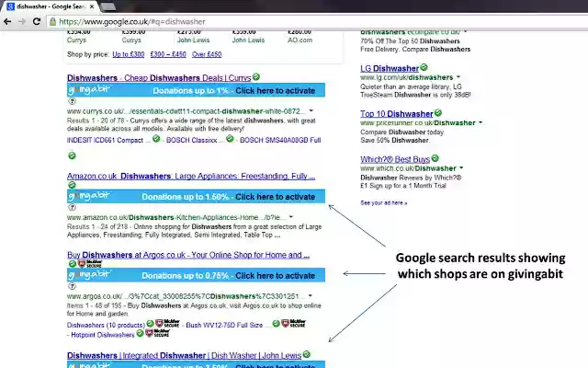The width and height of the screenshot is (588, 368).
Task: Reload the page with the refresh icon
Action: [37, 21]
